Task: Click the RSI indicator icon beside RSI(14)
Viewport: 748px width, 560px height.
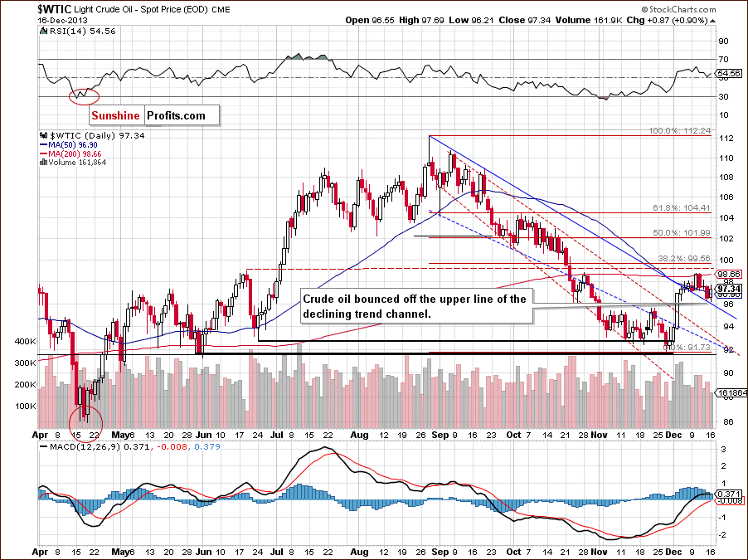Action: (x=43, y=31)
